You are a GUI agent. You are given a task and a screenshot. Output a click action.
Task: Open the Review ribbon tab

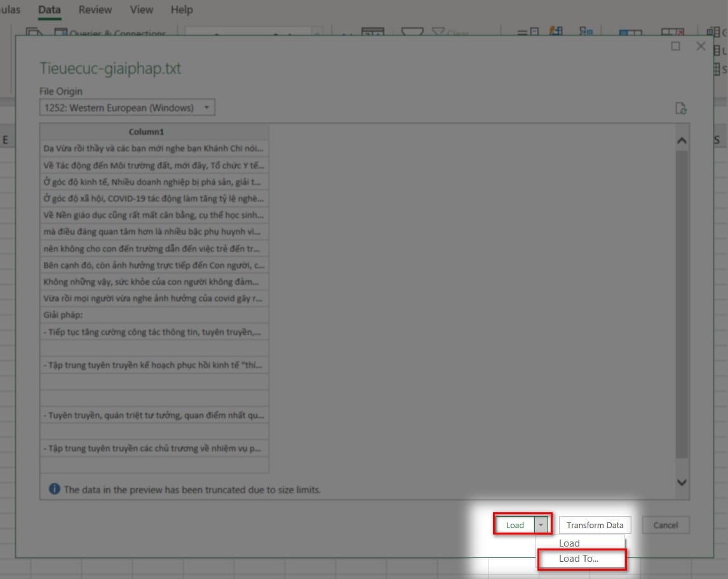[95, 10]
